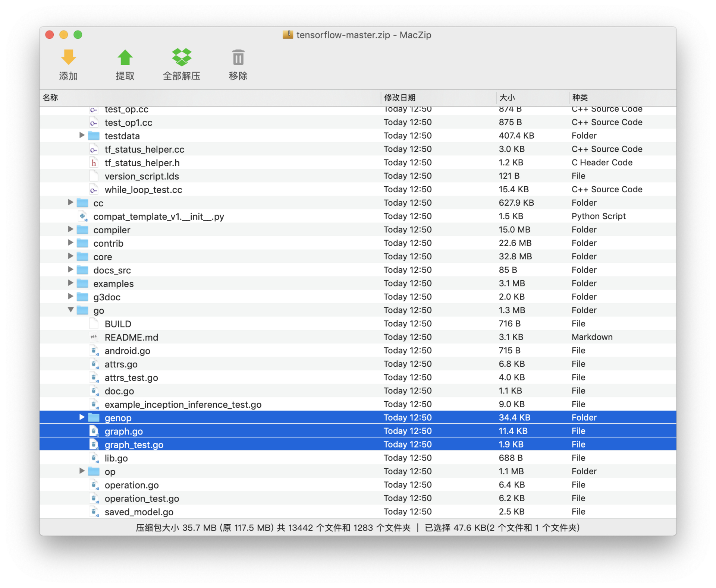Click the Markdown kind cell

tap(592, 337)
